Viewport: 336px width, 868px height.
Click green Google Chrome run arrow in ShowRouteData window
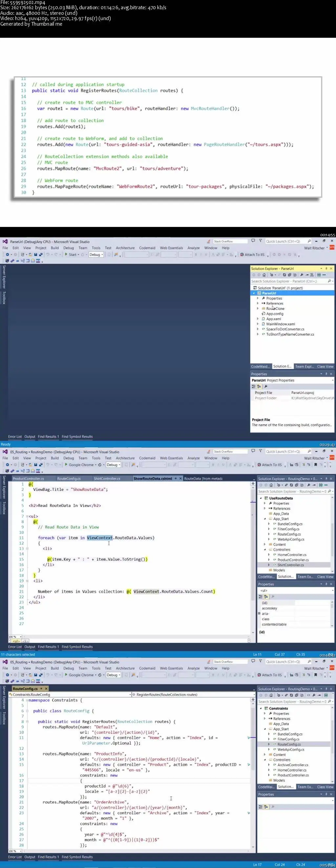(66, 465)
